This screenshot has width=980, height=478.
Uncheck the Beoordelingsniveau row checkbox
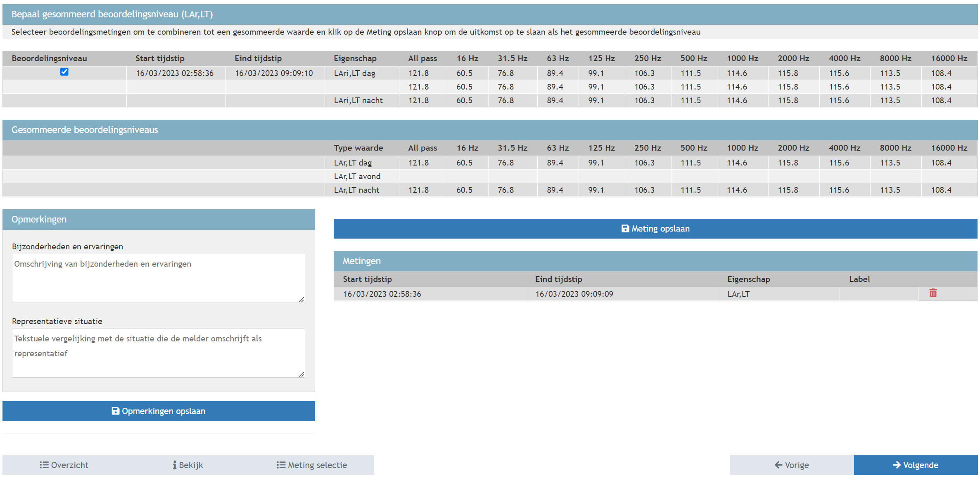[64, 72]
